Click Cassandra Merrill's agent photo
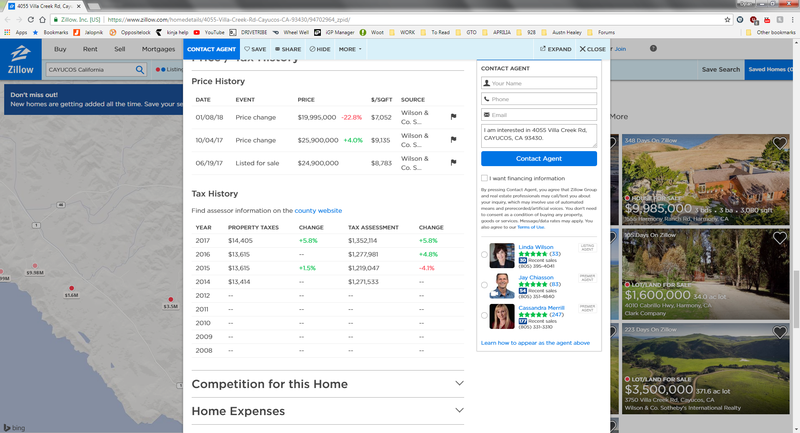800x433 pixels. 502,316
